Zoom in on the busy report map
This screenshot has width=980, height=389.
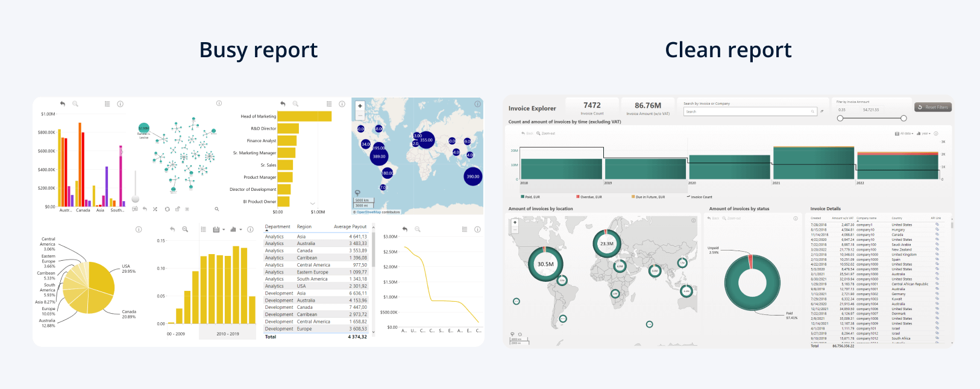(360, 106)
